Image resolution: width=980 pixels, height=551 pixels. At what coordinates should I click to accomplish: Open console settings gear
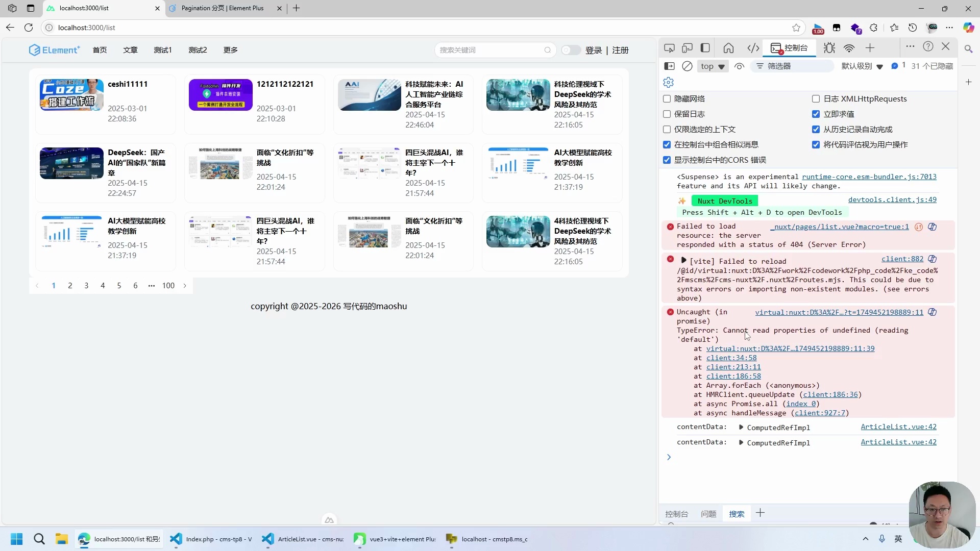coord(669,82)
